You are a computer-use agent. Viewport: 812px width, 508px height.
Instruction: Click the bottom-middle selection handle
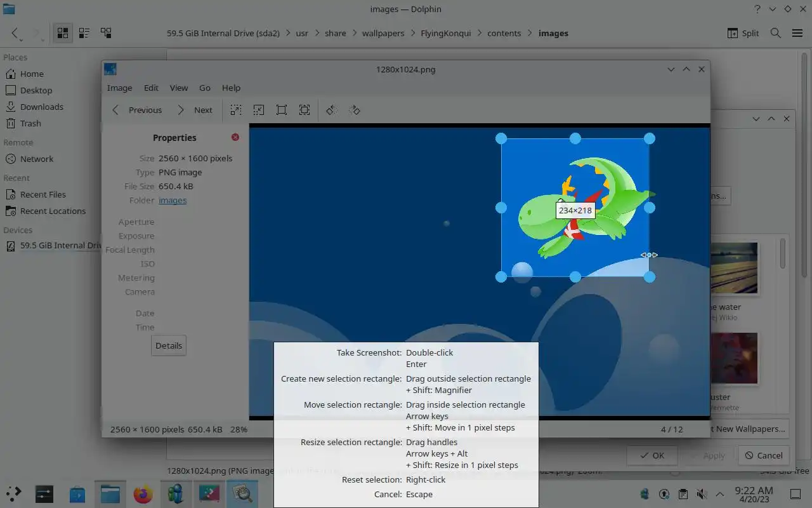575,277
